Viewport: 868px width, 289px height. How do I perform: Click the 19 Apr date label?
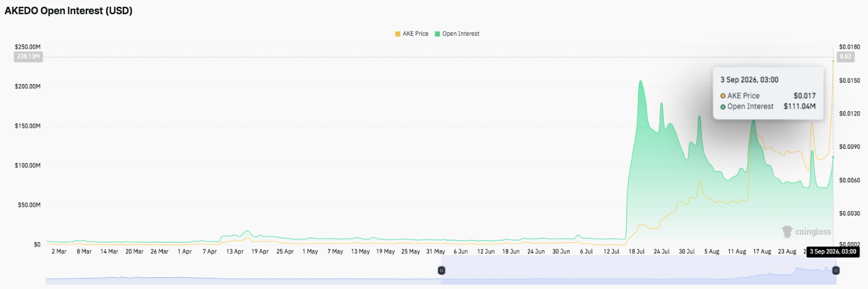[259, 251]
